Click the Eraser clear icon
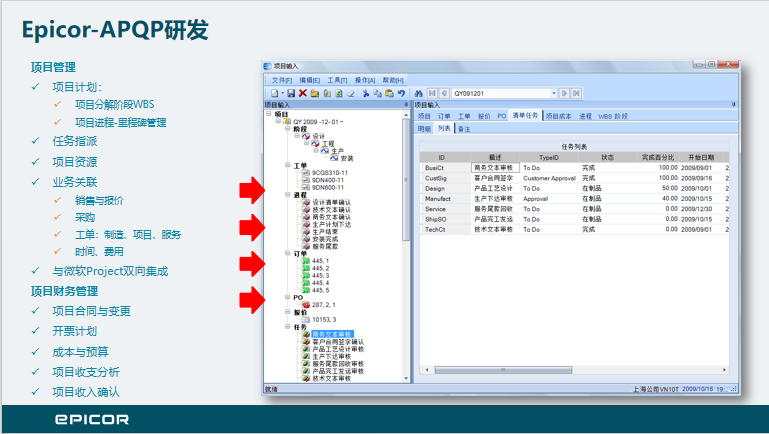 [x=351, y=93]
